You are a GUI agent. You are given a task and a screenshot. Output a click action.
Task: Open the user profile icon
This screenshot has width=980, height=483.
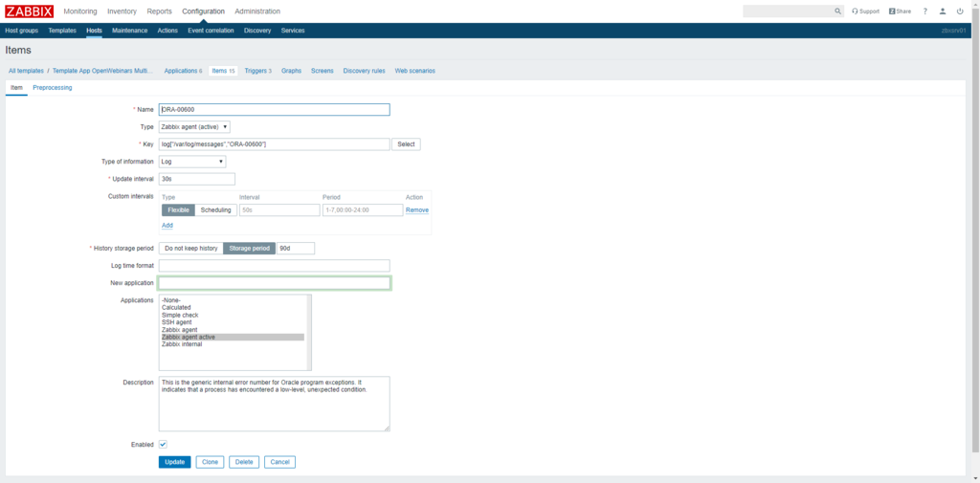[943, 11]
